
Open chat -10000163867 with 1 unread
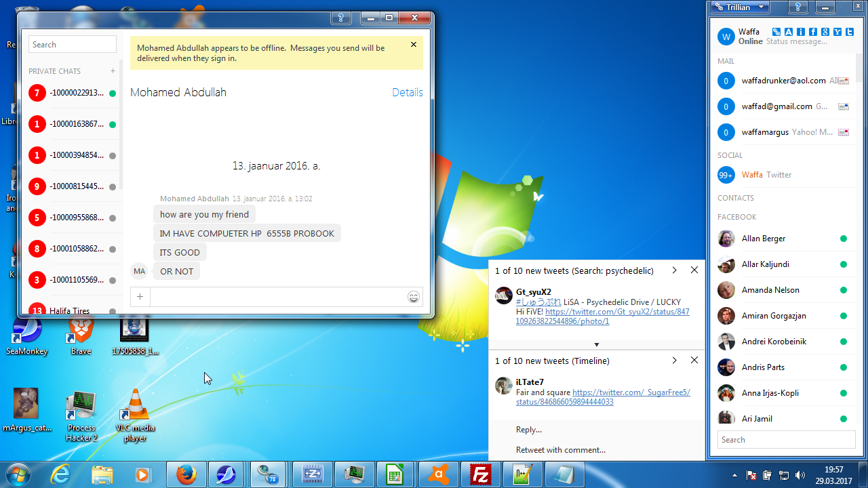pos(72,124)
